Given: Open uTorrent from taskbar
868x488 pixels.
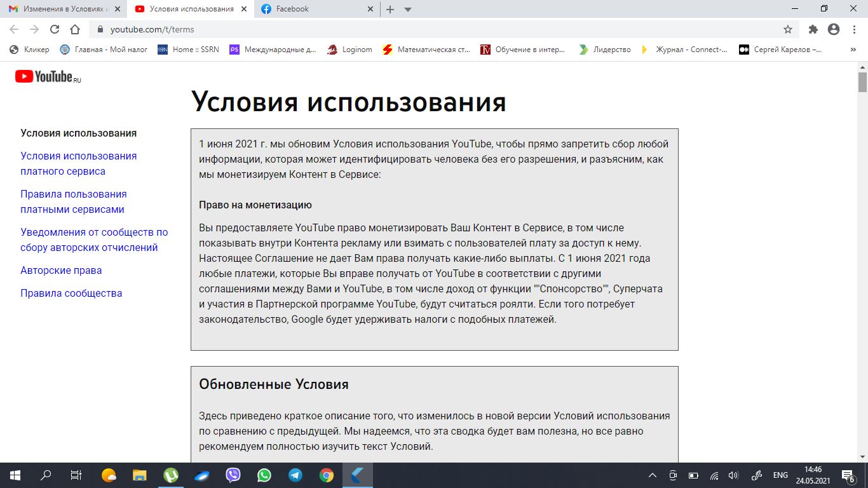Looking at the screenshot, I should (x=171, y=475).
